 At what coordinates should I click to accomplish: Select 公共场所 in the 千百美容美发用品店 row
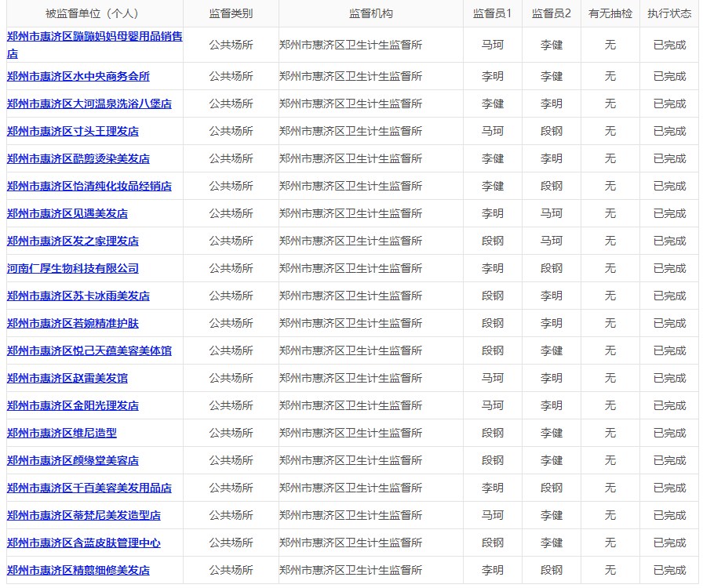[231, 488]
